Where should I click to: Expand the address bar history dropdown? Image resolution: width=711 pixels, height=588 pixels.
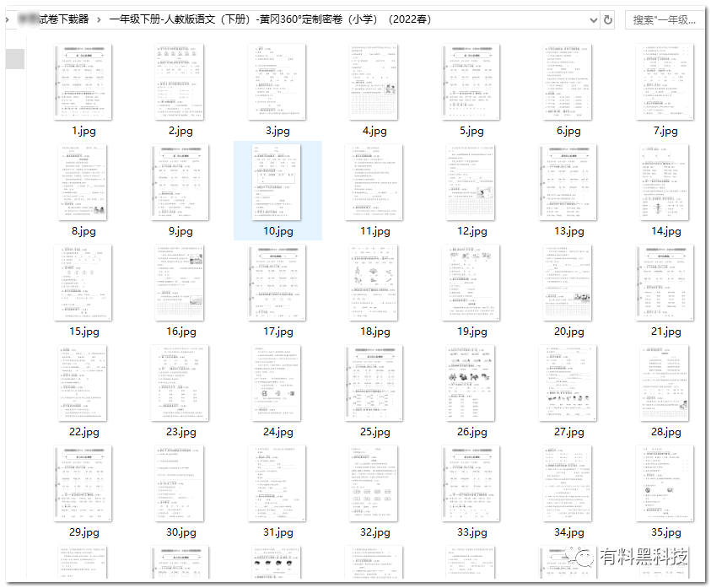(594, 20)
